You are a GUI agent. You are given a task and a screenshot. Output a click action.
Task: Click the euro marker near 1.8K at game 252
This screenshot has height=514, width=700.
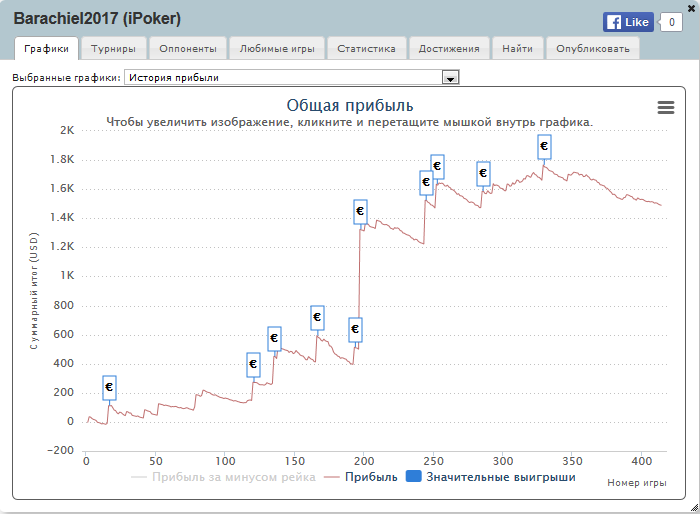click(x=437, y=167)
